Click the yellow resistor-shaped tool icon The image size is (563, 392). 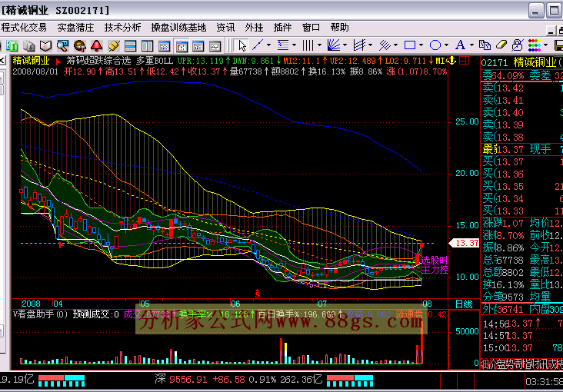coord(114,45)
